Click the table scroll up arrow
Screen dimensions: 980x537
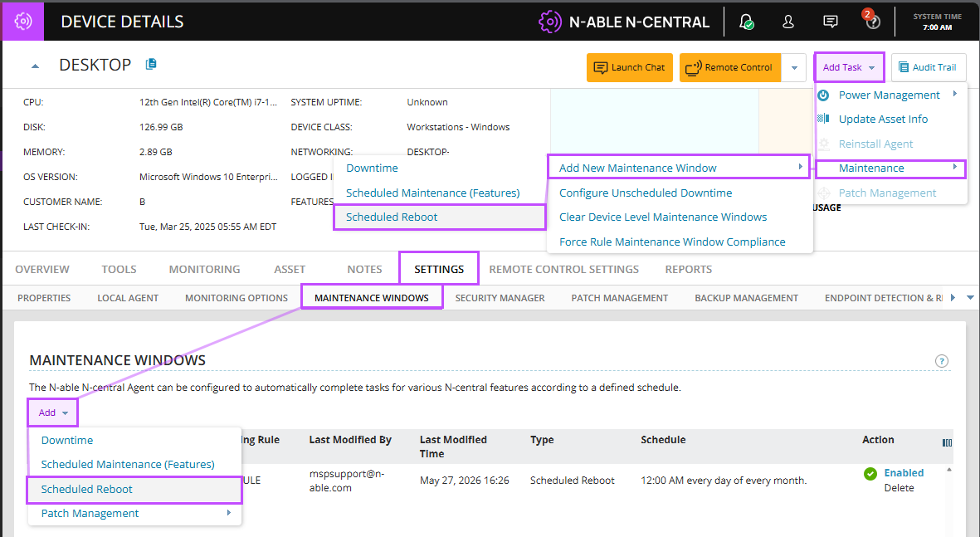point(949,470)
